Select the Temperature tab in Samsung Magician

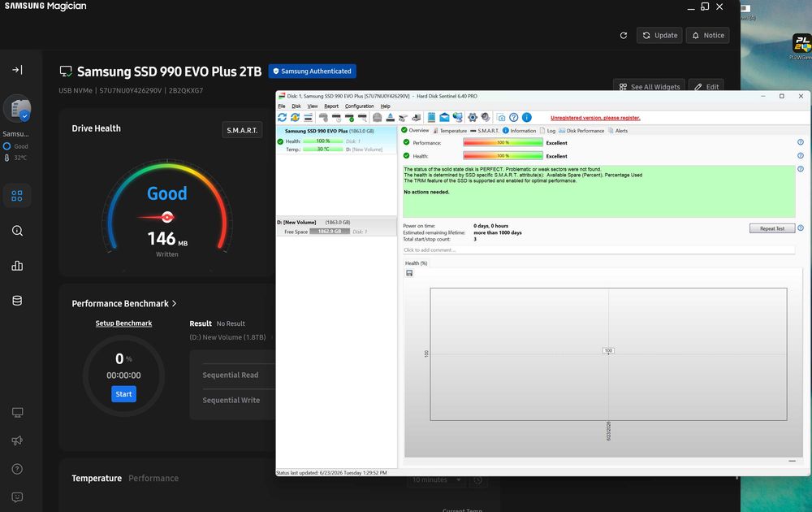click(97, 479)
